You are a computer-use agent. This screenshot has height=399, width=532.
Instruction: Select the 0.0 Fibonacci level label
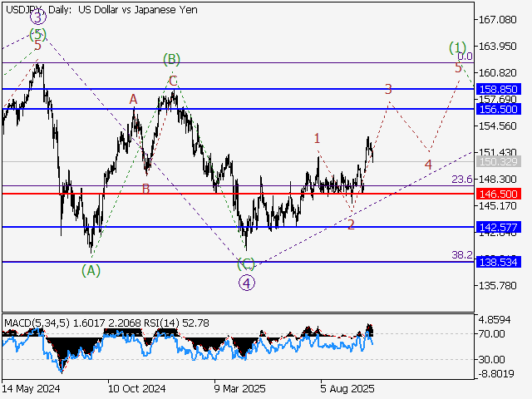coord(465,57)
